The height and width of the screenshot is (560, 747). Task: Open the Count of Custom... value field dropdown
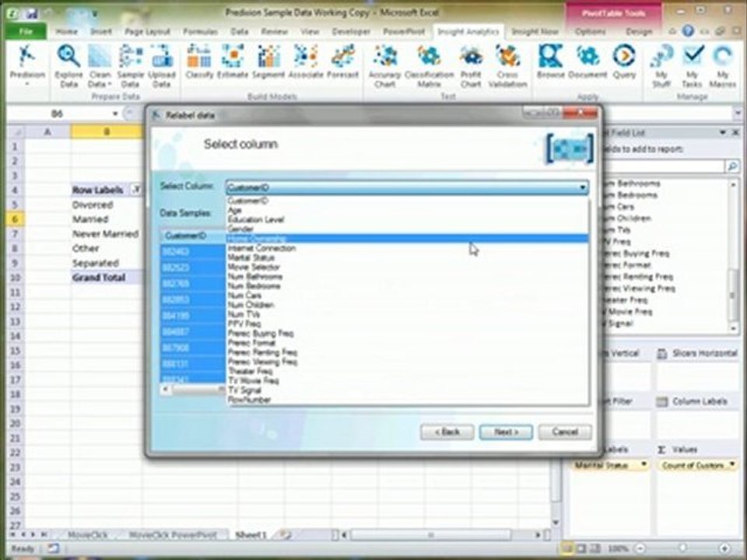732,465
